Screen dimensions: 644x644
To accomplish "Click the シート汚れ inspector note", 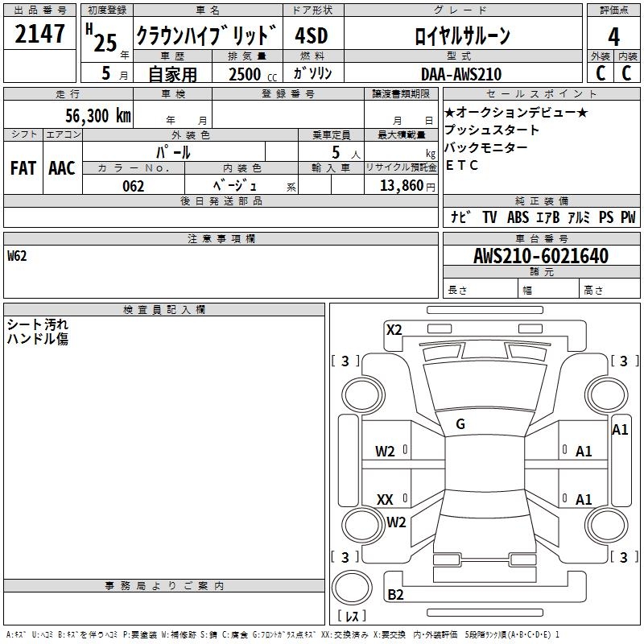I will [38, 324].
